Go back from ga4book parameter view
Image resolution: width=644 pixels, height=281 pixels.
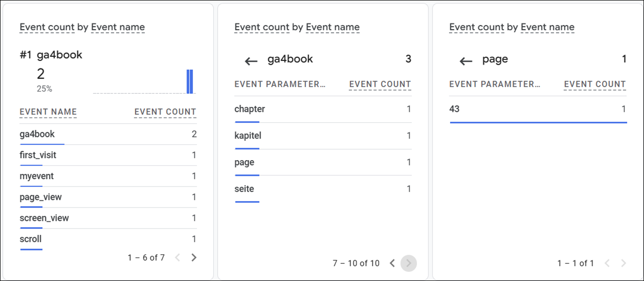[251, 61]
